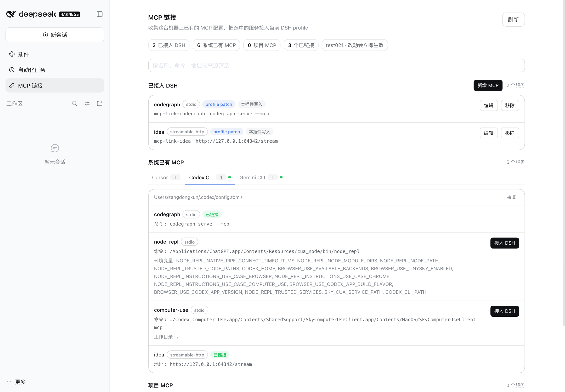This screenshot has width=565, height=392.
Task: Click the '2 已接入 DSH' chip
Action: [169, 45]
